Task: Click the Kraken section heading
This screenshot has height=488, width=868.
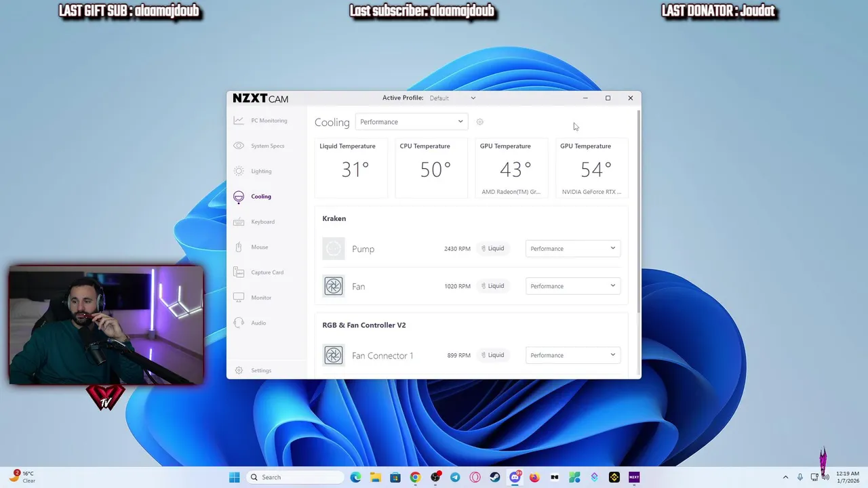Action: click(x=334, y=218)
